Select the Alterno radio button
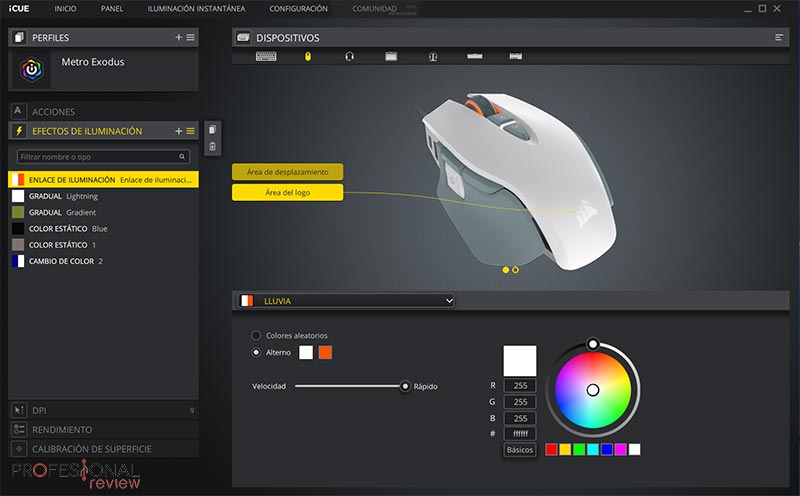The image size is (800, 496). pos(256,352)
